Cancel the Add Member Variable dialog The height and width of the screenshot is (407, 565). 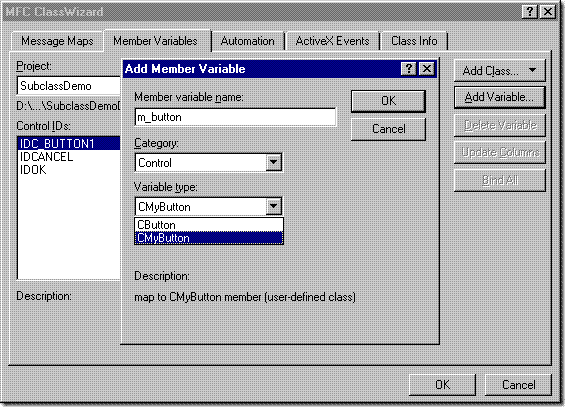[388, 129]
